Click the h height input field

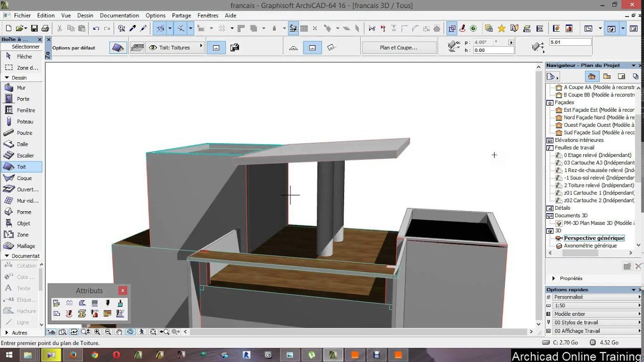[493, 50]
